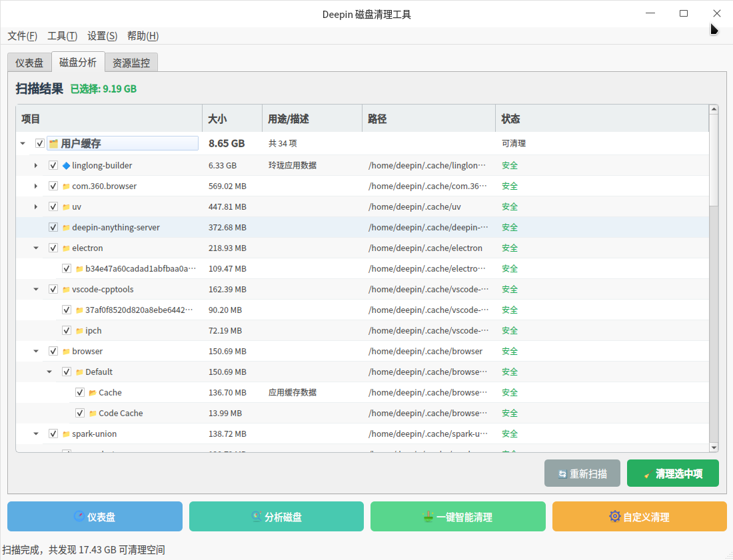Click the folder icon beside 用户缓存
The image size is (733, 560).
53,144
